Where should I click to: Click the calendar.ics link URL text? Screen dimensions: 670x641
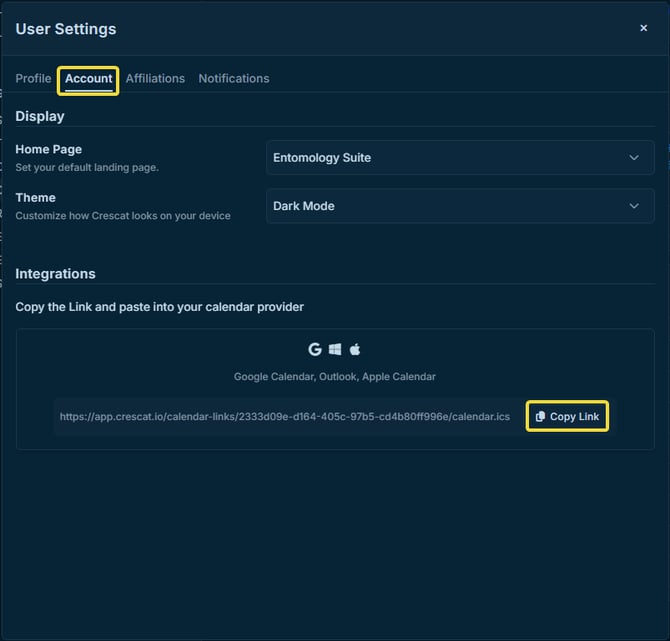[284, 416]
